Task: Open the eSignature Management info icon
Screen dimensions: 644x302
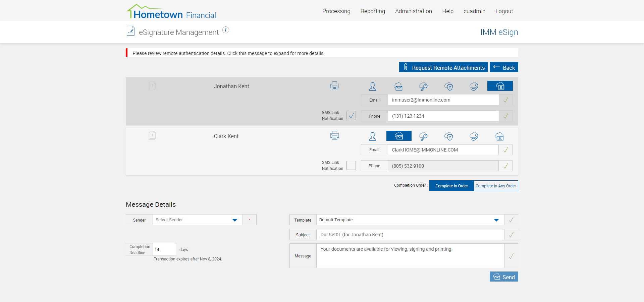Action: (x=226, y=30)
